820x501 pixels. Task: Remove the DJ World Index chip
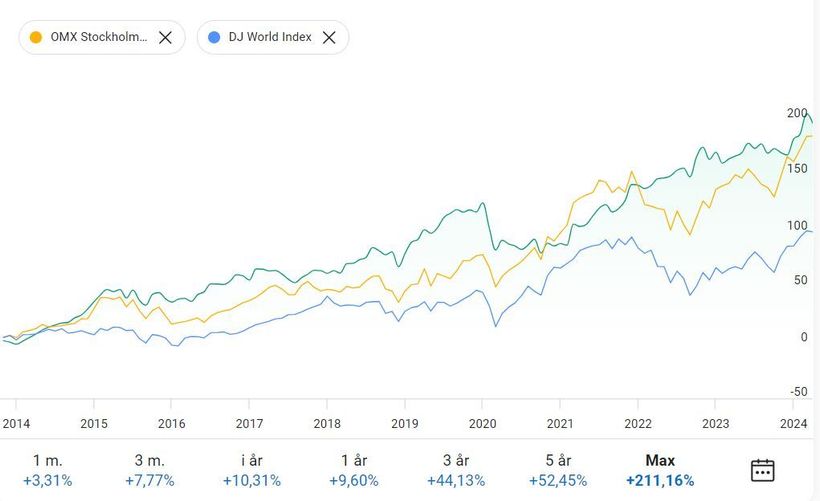tap(329, 38)
